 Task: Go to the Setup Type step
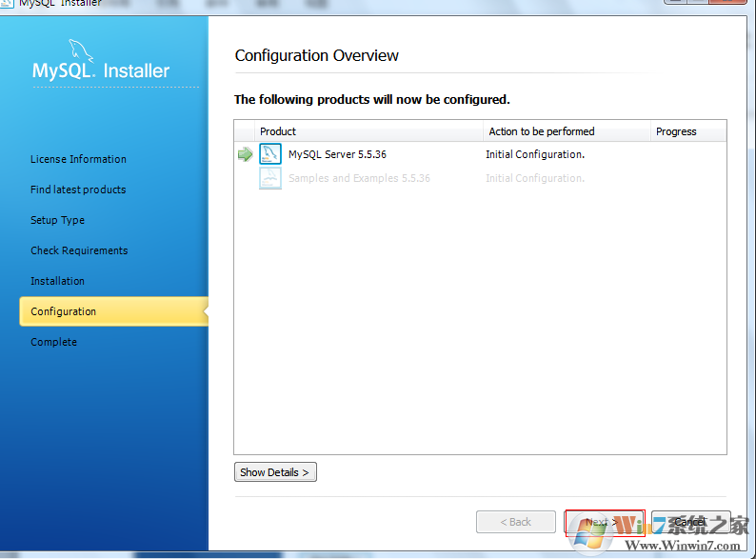tap(57, 220)
